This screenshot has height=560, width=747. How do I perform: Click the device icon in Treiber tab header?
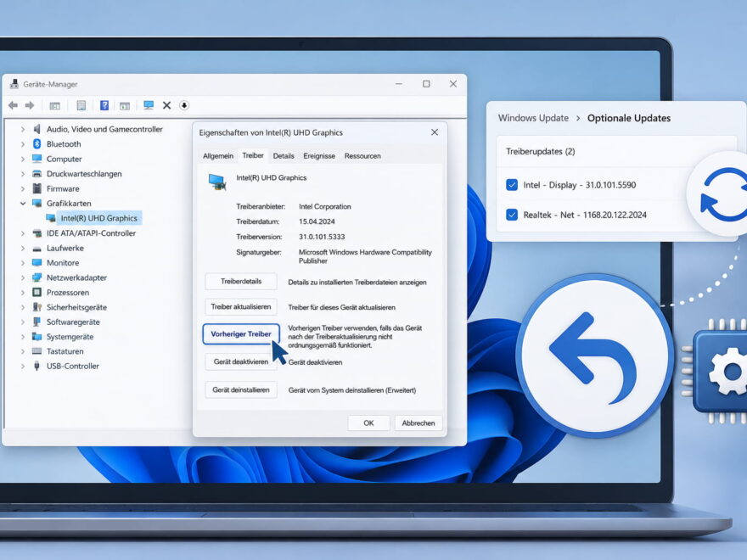click(x=217, y=182)
